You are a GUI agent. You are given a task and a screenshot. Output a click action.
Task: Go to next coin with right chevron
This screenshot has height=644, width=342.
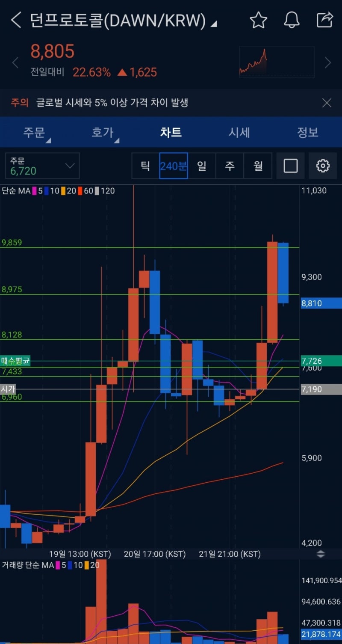328,63
